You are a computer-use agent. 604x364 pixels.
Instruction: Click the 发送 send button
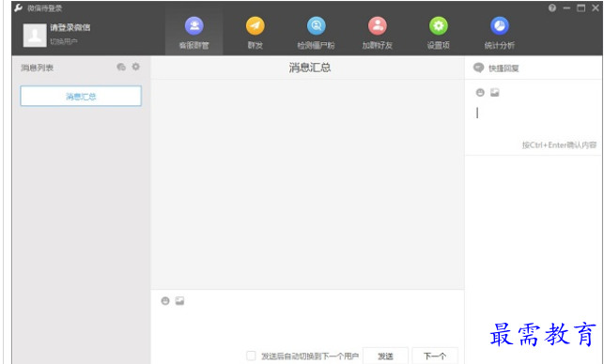pos(385,356)
